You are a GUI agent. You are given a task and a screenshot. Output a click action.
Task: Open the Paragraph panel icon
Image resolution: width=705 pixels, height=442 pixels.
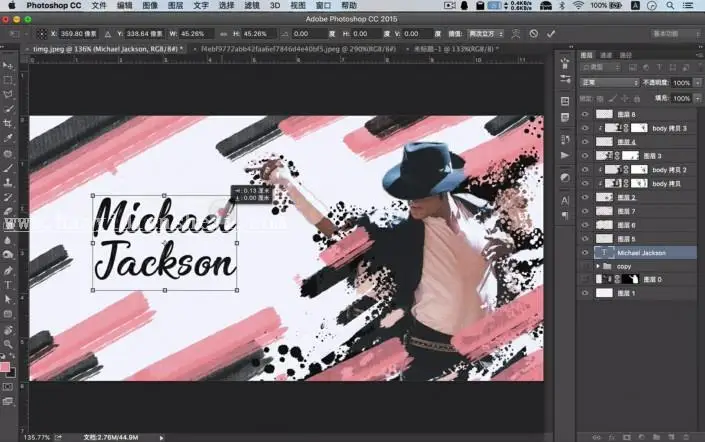(x=565, y=215)
